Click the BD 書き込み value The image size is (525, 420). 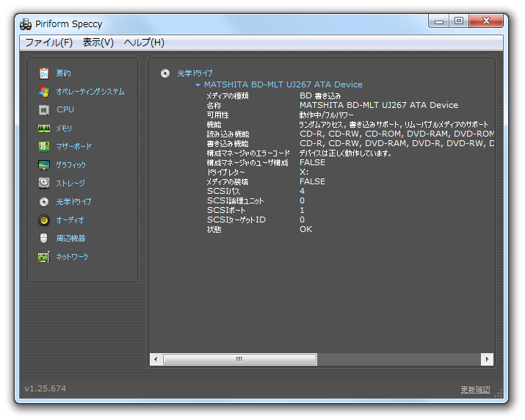320,96
